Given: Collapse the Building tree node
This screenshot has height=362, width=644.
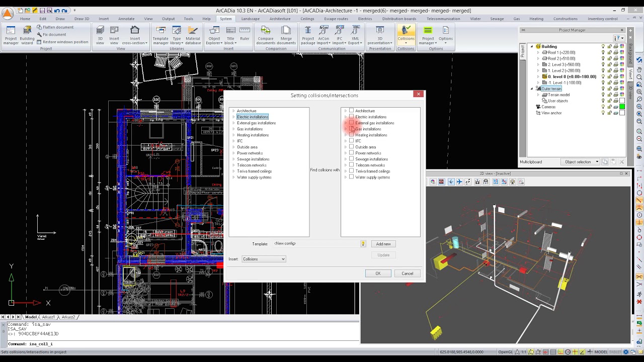Looking at the screenshot, I should (532, 46).
